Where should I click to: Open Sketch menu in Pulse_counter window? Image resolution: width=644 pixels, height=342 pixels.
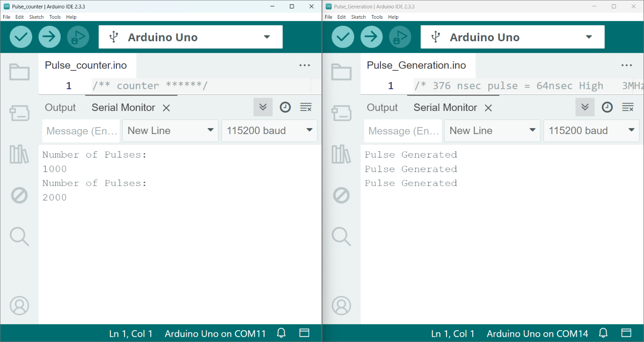tap(36, 17)
